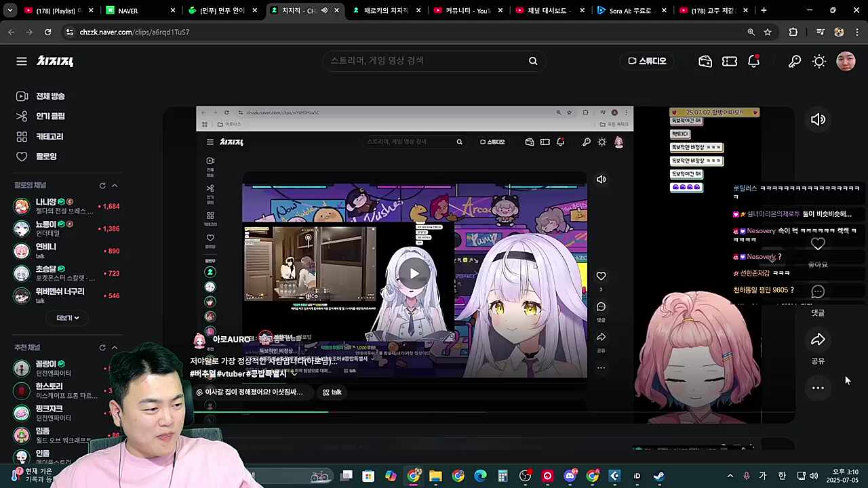This screenshot has width=868, height=488.
Task: Open the Microsoft Store taskbar icon
Action: [x=368, y=476]
